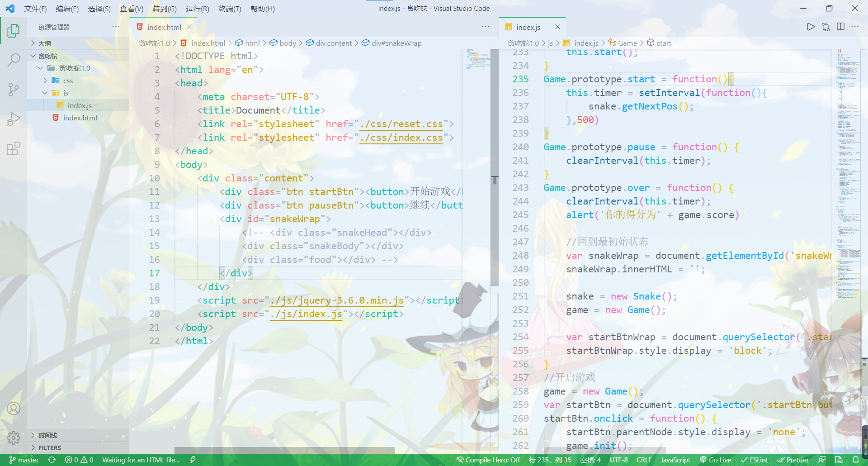The height and width of the screenshot is (466, 868).
Task: Open the Source Control view
Action: pyautogui.click(x=14, y=89)
